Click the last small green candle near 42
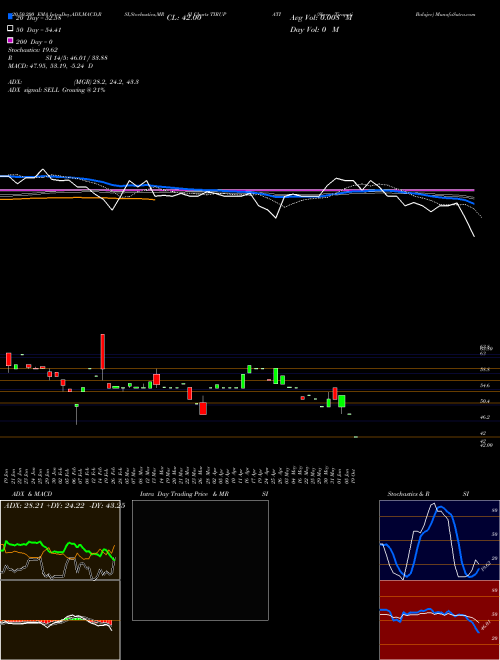Image resolution: width=500 pixels, height=660 pixels. (356, 437)
